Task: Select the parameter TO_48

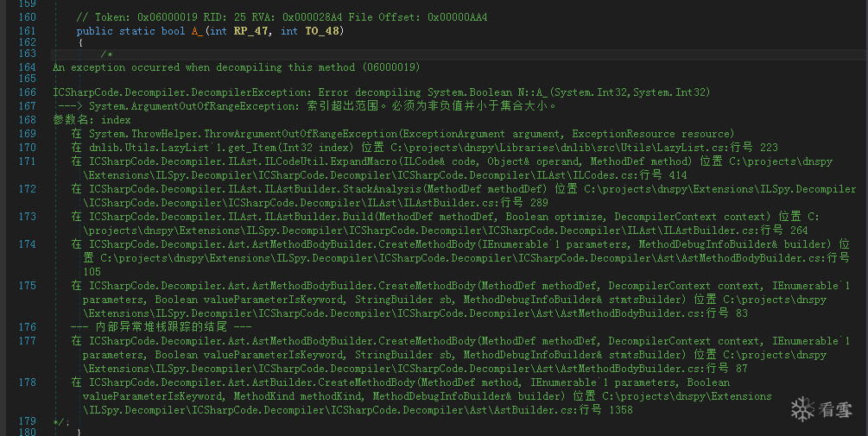Action: pyautogui.click(x=321, y=31)
